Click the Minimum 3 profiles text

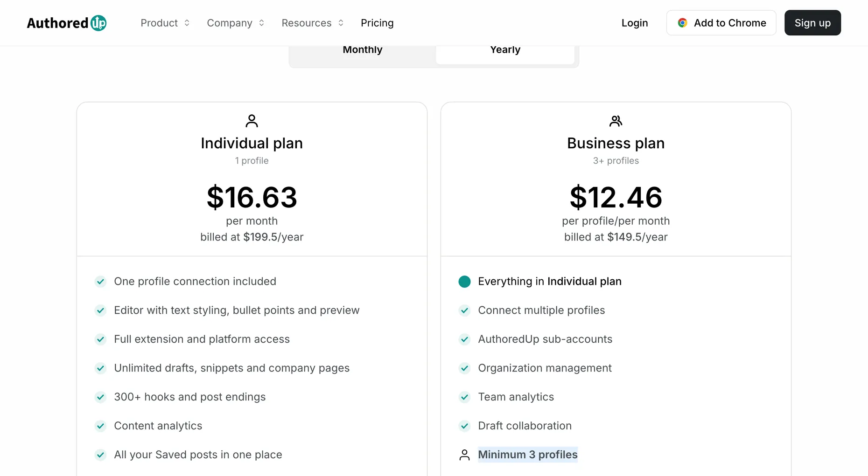[528, 455]
